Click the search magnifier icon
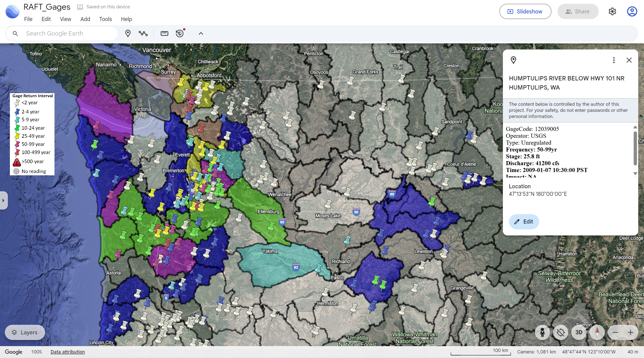Viewport: 644px width, 358px height. [15, 33]
